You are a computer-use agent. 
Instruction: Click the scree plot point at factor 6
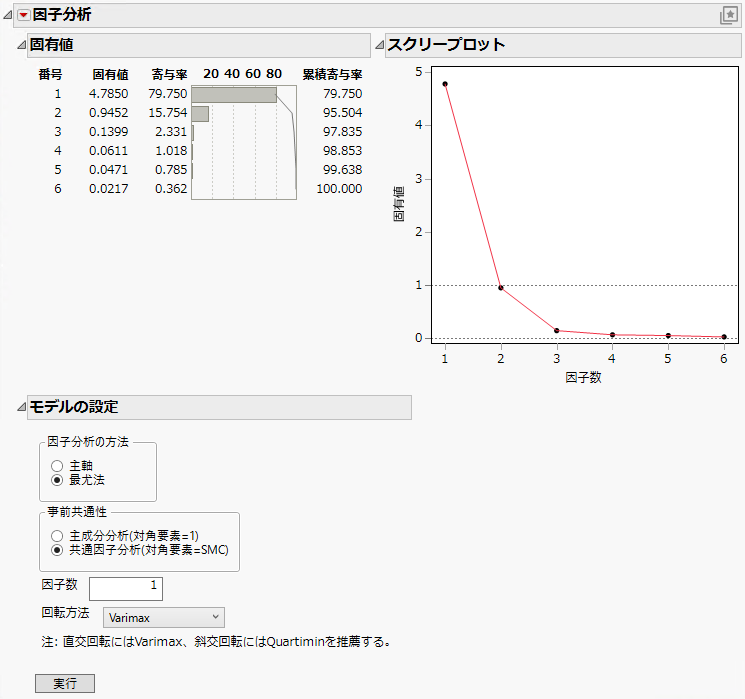(x=724, y=337)
